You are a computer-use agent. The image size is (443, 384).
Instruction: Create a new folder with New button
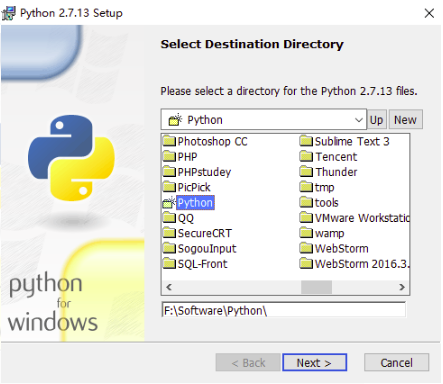(x=405, y=120)
